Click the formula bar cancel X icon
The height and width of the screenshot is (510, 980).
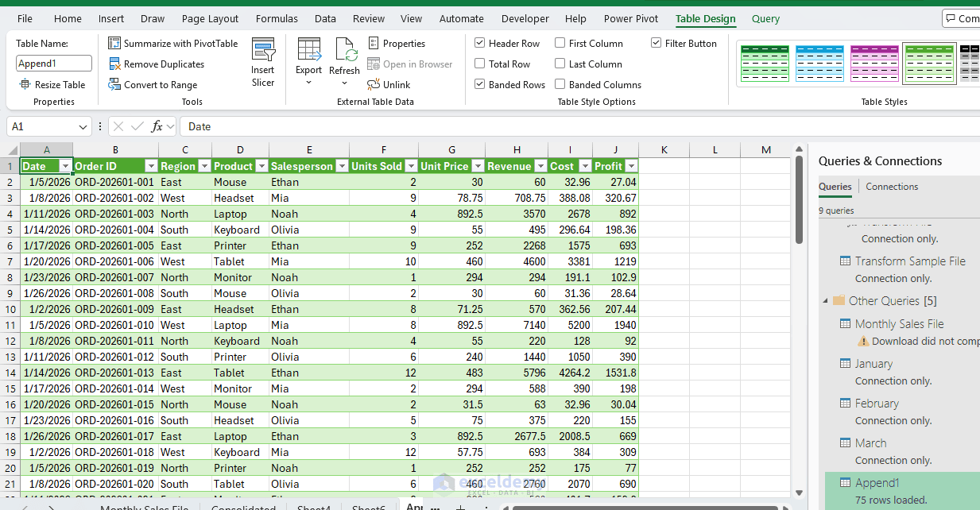coord(118,126)
